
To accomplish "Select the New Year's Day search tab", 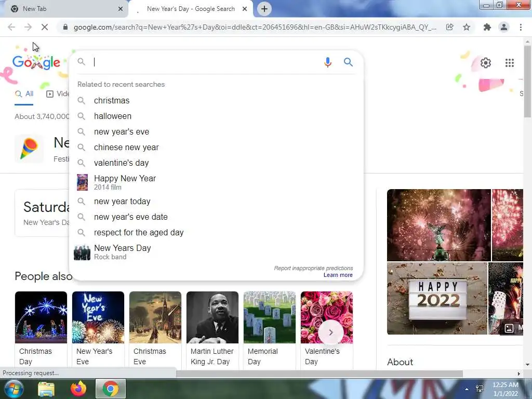I will [191, 9].
